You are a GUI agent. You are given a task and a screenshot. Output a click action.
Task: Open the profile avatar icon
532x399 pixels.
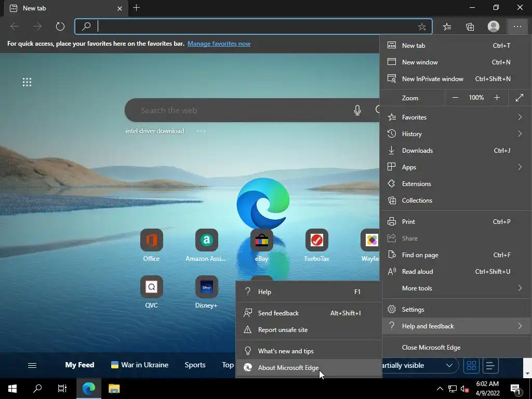[x=494, y=26]
